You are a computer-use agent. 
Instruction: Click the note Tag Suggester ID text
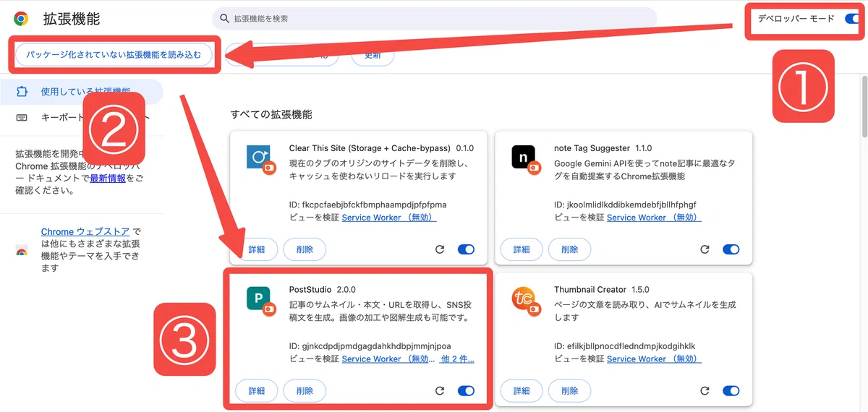[x=625, y=205]
